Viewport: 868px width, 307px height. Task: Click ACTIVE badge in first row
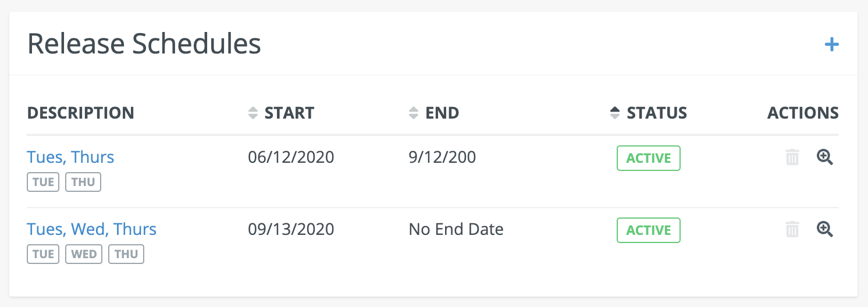pos(648,158)
